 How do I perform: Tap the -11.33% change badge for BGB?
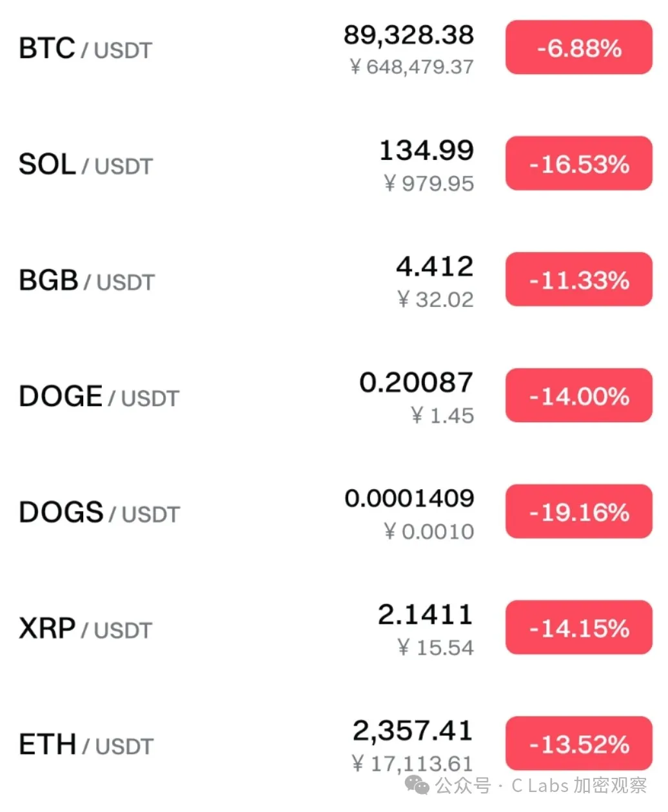click(x=578, y=280)
